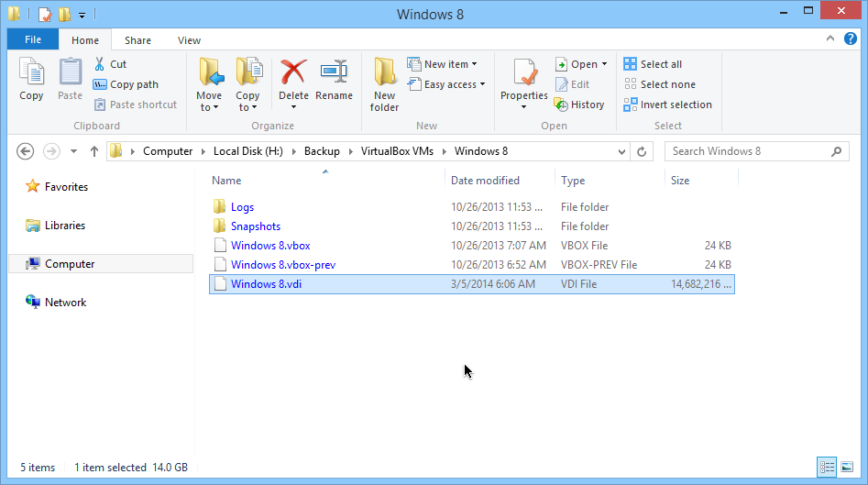Switch to the Share ribbon tab

coord(137,40)
